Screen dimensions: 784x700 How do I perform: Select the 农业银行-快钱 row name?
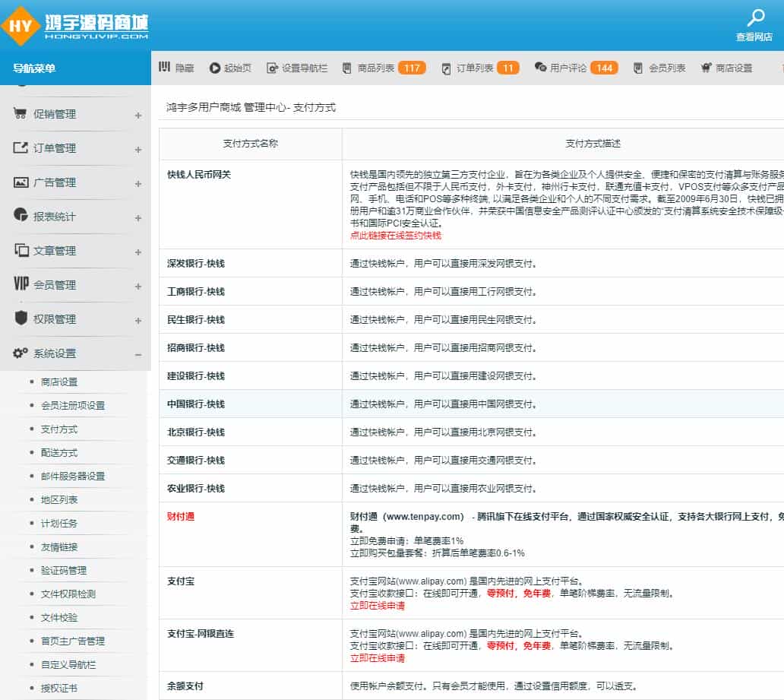tap(196, 489)
